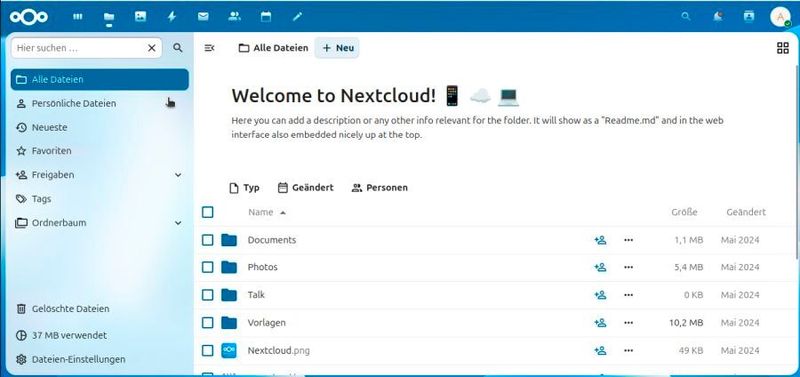Tick the Photos folder checkbox
800x377 pixels.
tap(208, 267)
